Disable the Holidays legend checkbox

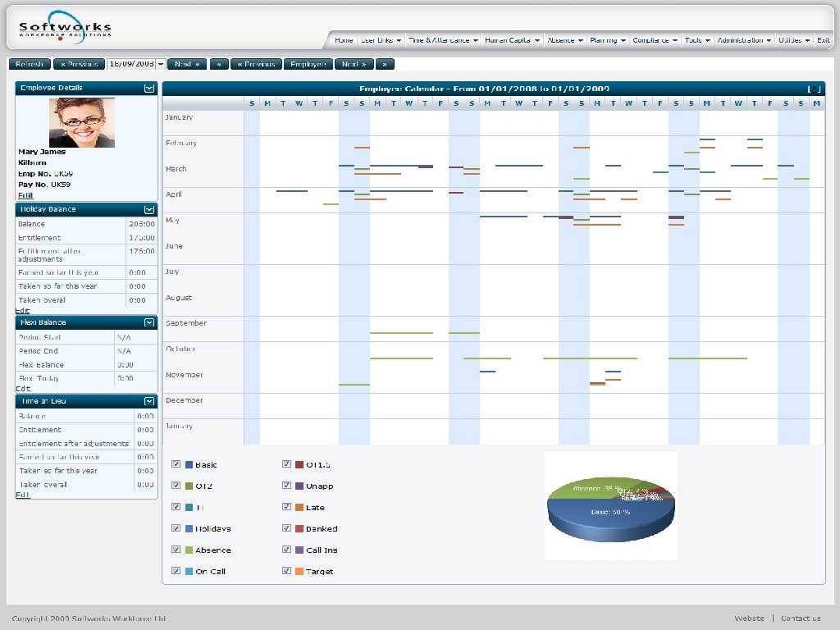pyautogui.click(x=176, y=527)
